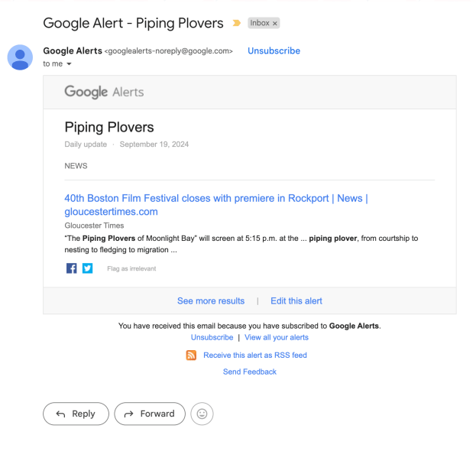Click Receive this alert as RSS feed

pos(255,355)
